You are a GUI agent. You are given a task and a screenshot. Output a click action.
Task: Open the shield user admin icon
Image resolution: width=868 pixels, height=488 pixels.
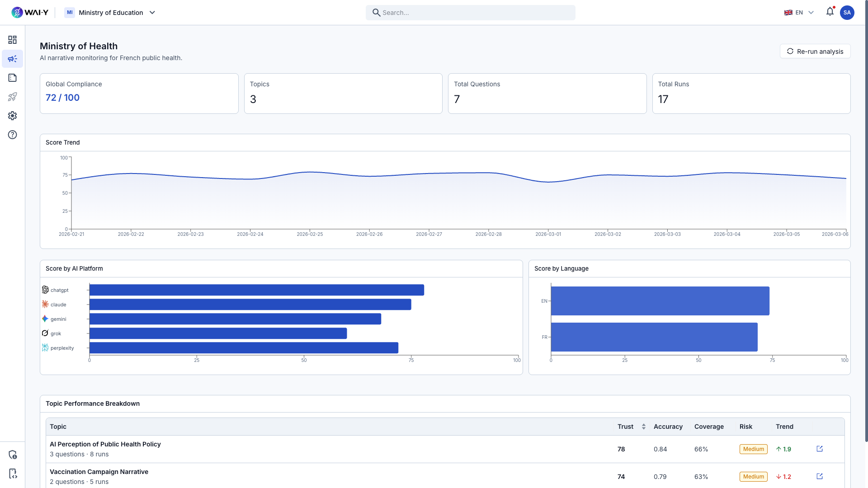click(x=12, y=454)
